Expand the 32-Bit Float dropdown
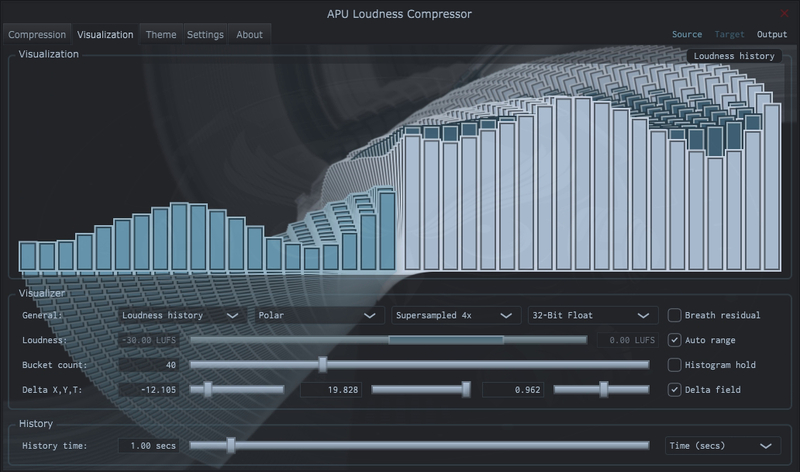Image resolution: width=800 pixels, height=472 pixels. (x=592, y=315)
